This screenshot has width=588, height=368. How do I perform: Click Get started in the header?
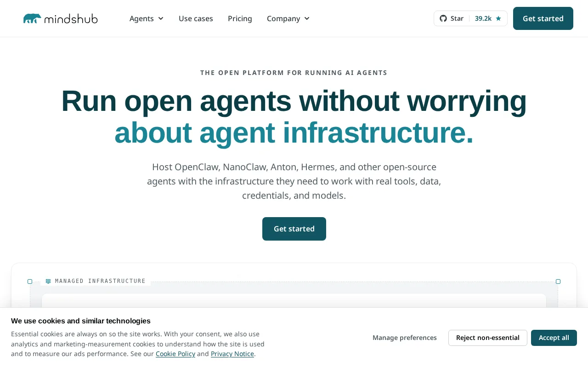pyautogui.click(x=543, y=18)
